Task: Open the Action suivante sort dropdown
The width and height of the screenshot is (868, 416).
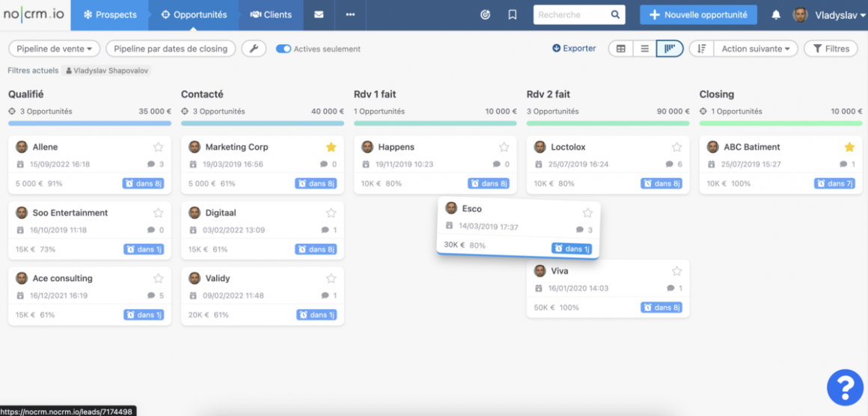Action: (x=756, y=49)
